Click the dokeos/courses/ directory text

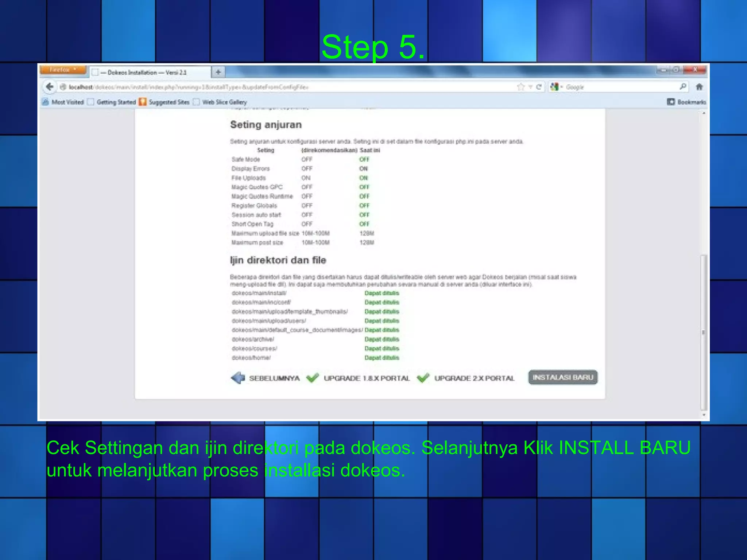(255, 349)
